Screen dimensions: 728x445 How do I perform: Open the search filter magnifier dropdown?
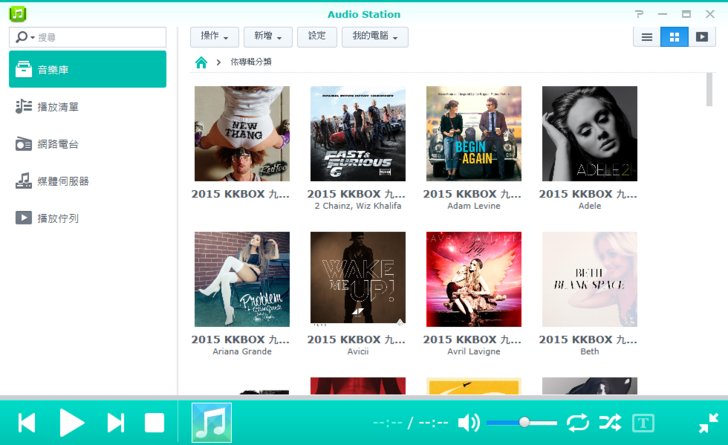click(24, 37)
